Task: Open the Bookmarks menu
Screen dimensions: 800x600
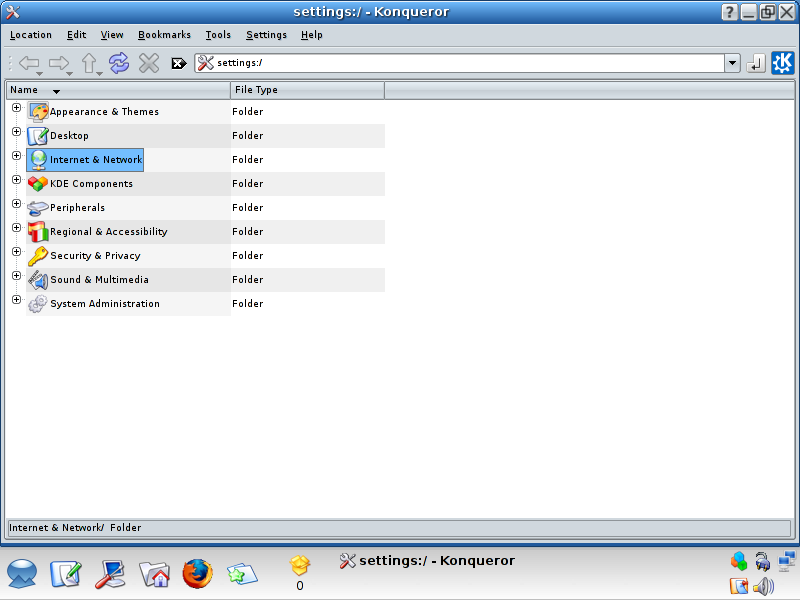Action: pos(164,35)
